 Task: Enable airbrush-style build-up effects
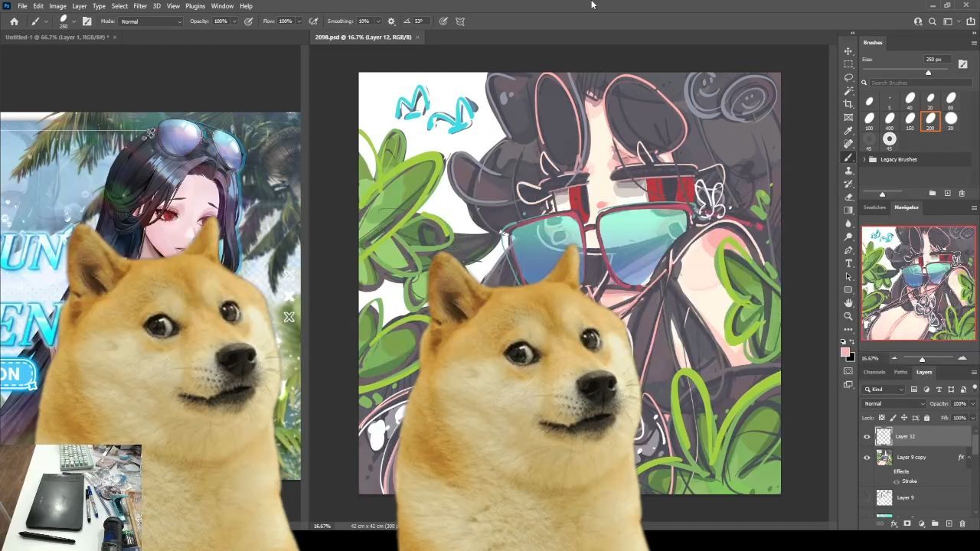pyautogui.click(x=313, y=21)
